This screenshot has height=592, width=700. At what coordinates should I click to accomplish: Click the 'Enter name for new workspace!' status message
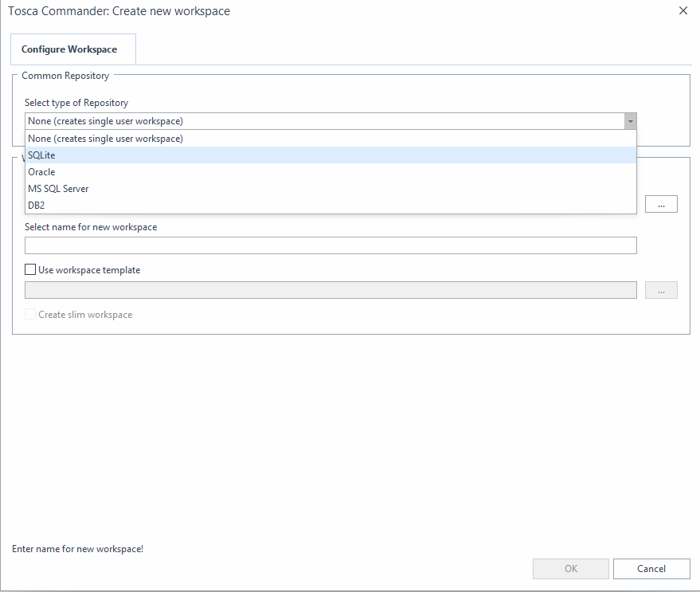[78, 549]
